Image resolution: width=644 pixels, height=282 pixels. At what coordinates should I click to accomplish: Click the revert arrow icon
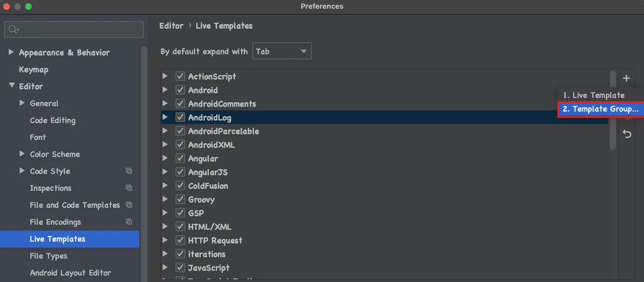(x=627, y=134)
